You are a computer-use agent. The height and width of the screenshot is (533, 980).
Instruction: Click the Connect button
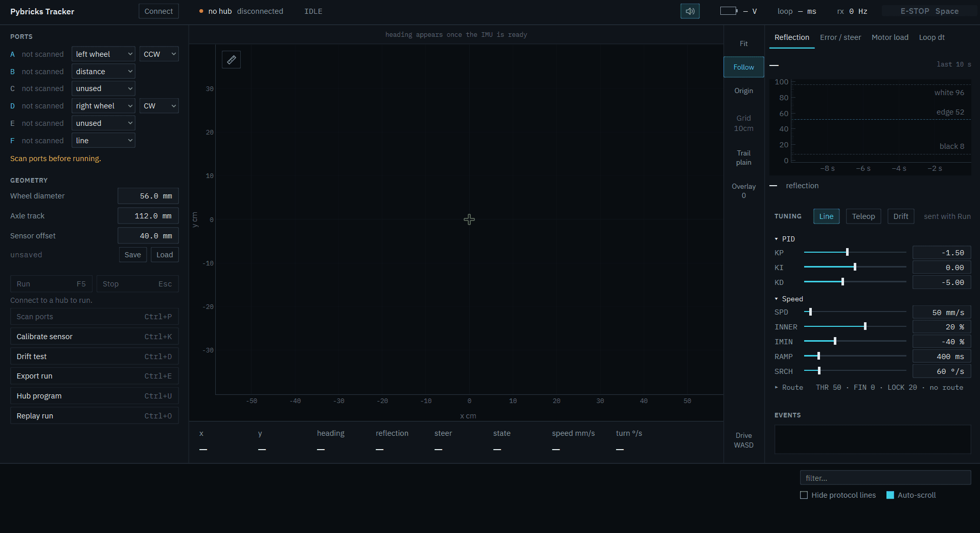[x=158, y=11]
